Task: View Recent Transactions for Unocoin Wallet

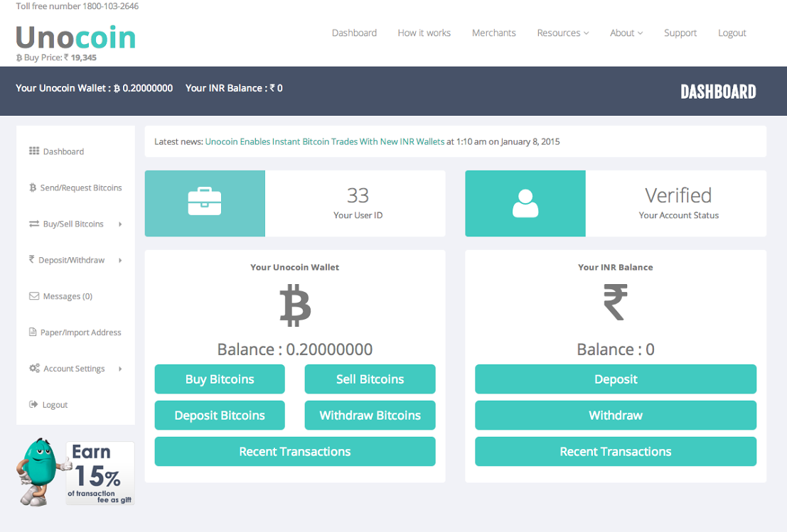Action: click(x=295, y=451)
